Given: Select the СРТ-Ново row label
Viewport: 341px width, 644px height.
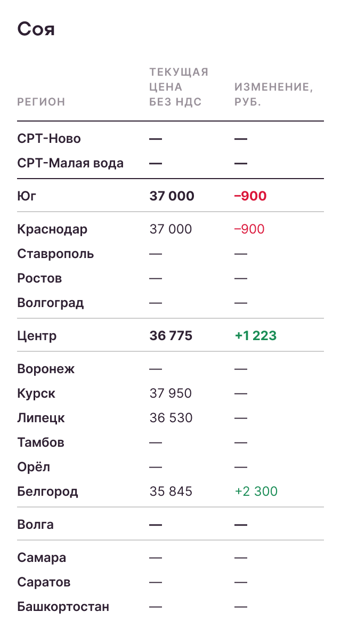Looking at the screenshot, I should (x=49, y=139).
